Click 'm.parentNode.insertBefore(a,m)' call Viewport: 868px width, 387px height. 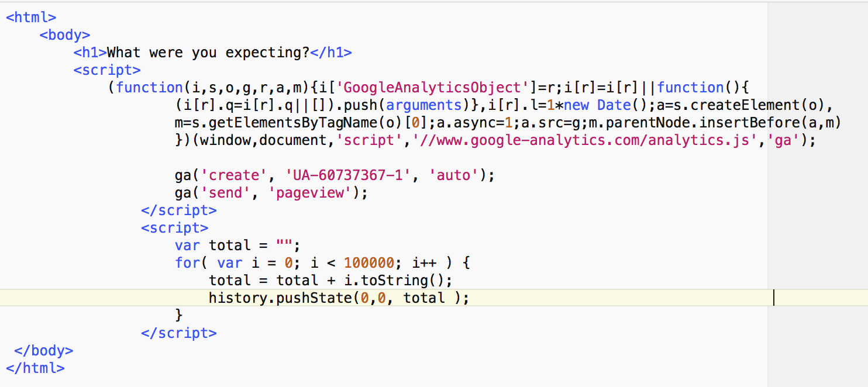coord(714,123)
